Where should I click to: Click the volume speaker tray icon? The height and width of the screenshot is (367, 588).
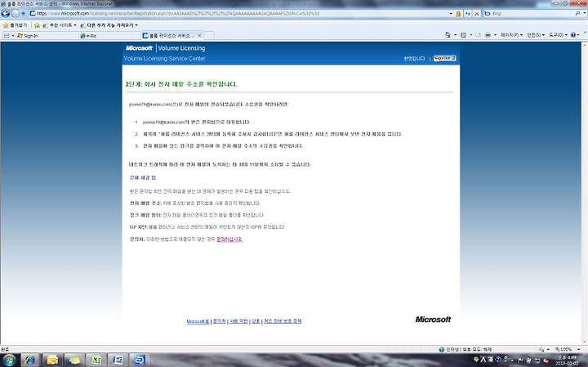(546, 360)
